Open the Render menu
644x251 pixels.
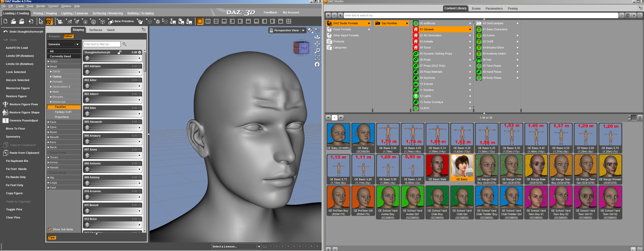[x=40, y=6]
